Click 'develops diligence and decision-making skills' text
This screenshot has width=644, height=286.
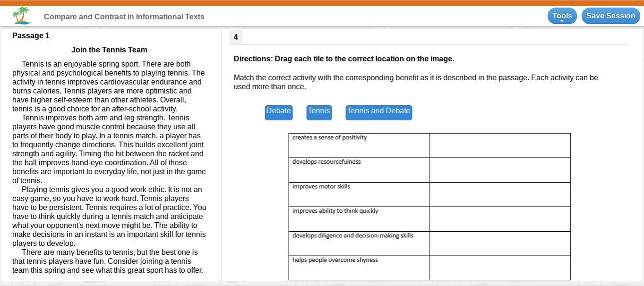tap(352, 236)
